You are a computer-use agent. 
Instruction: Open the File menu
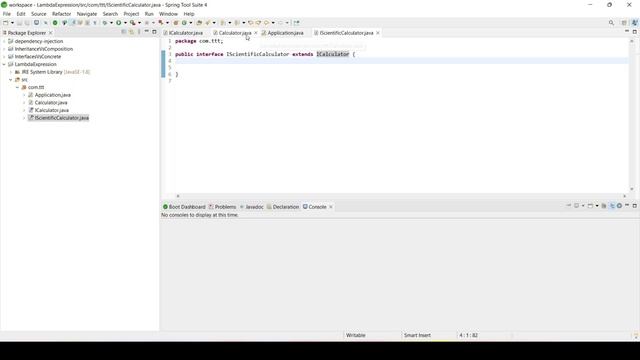tap(7, 14)
